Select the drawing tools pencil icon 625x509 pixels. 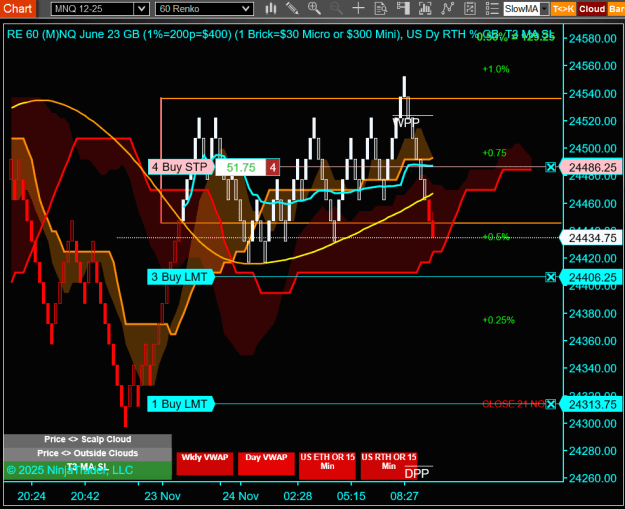coord(292,8)
